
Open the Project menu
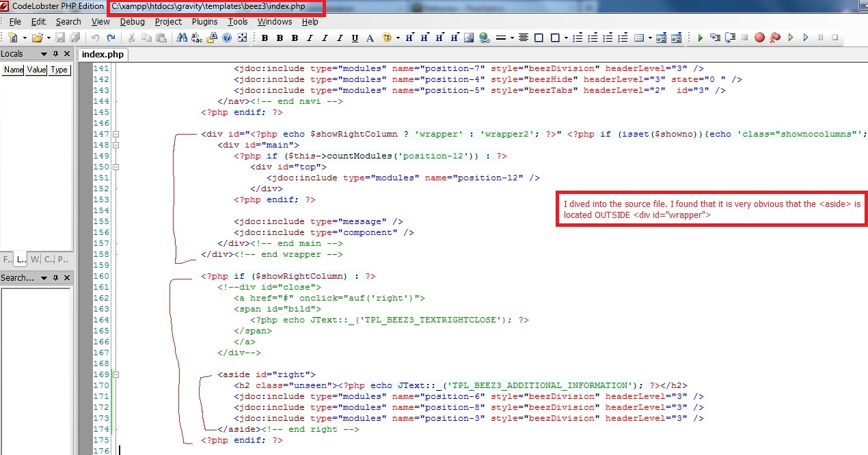(168, 22)
